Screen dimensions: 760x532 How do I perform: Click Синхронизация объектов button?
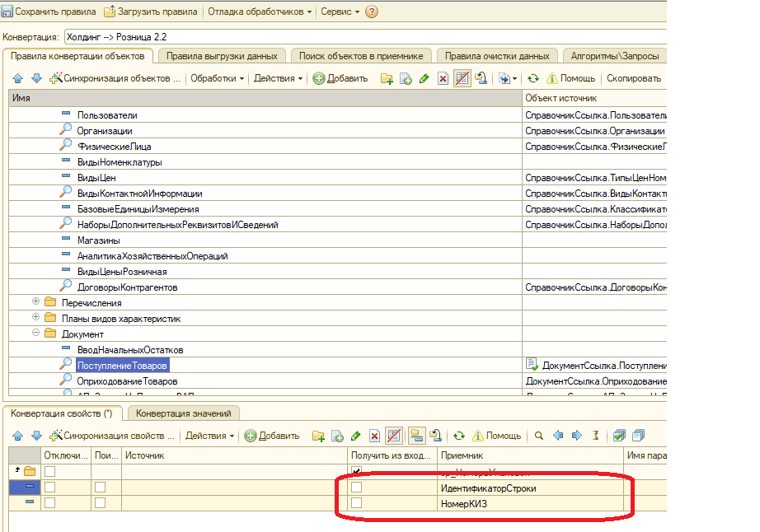coord(115,78)
